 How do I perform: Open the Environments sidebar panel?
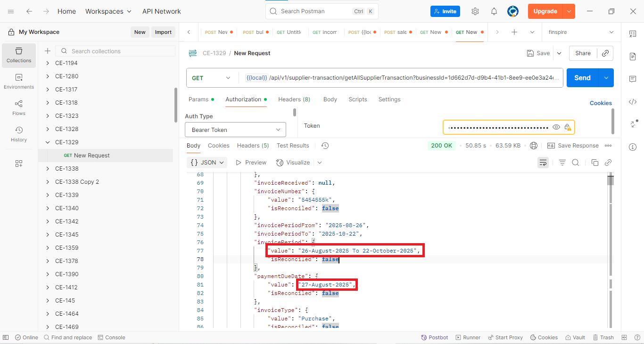19,82
